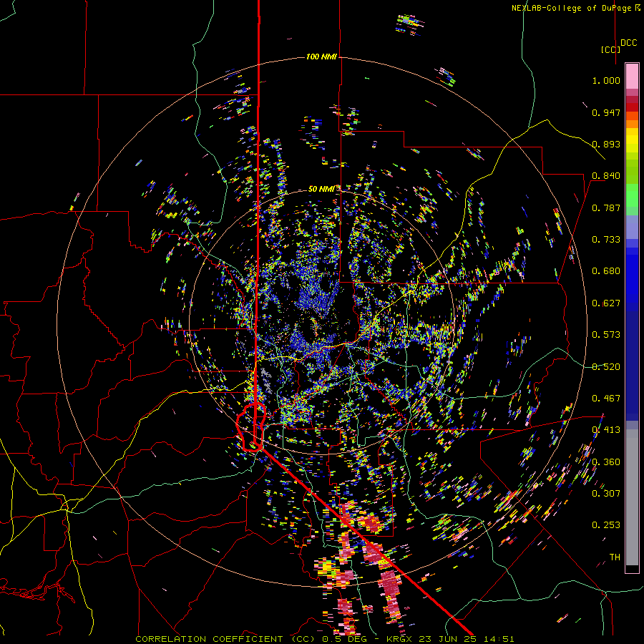
Task: Select the 0.573 value on the color scale
Action: coord(606,335)
